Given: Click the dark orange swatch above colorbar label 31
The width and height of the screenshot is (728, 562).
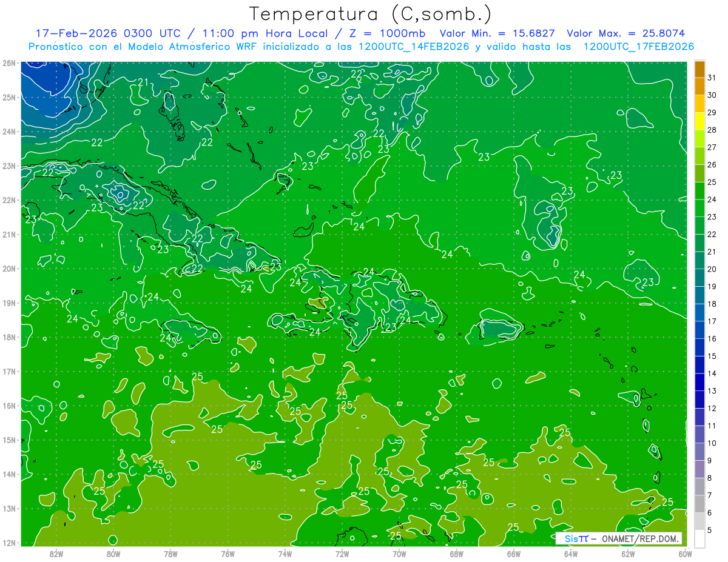Looking at the screenshot, I should click(x=699, y=69).
